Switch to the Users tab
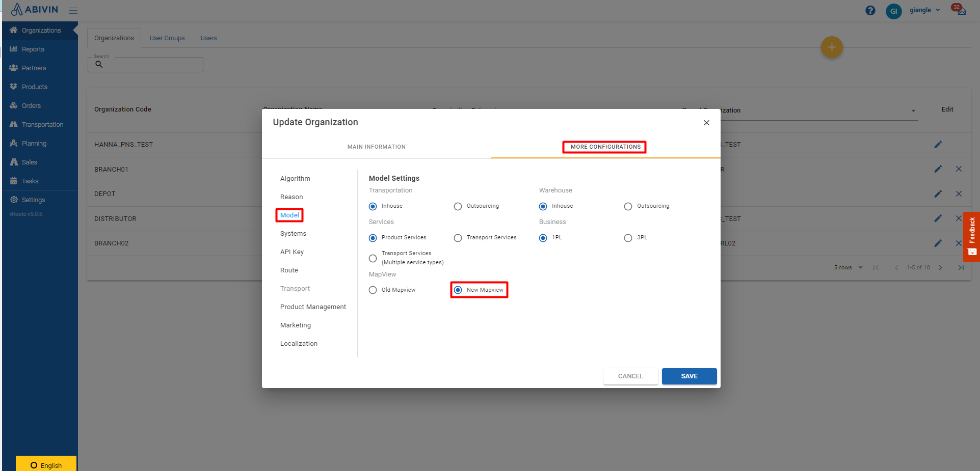The width and height of the screenshot is (980, 471). tap(208, 38)
